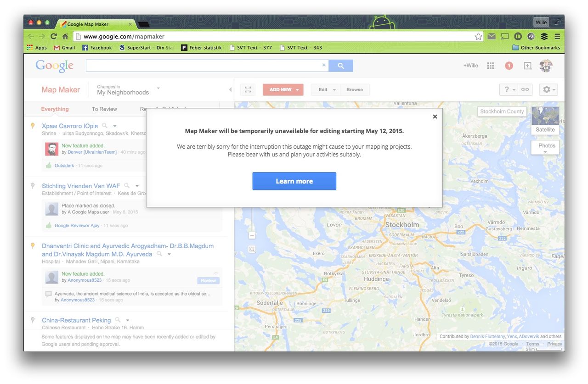
Task: Close the outage notification dialog
Action: [x=435, y=117]
